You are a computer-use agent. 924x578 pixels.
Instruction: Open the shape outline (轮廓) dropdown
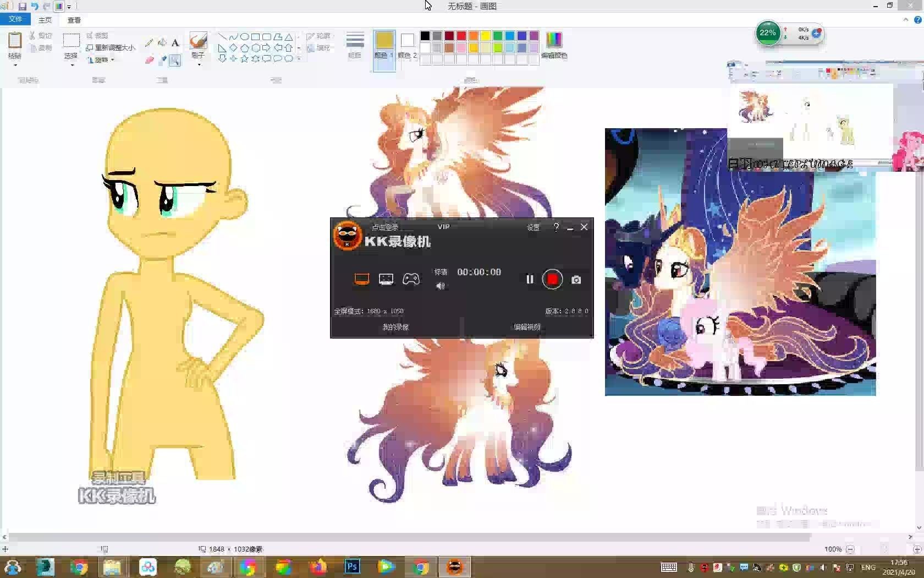click(x=319, y=36)
